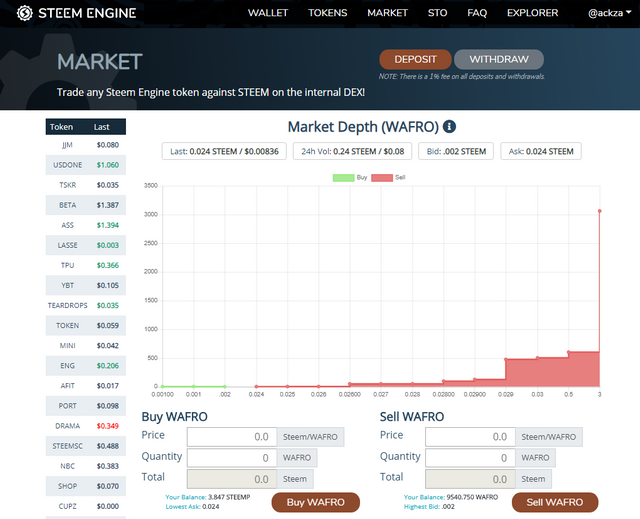
Task: Open the FAQ page
Action: click(x=477, y=13)
